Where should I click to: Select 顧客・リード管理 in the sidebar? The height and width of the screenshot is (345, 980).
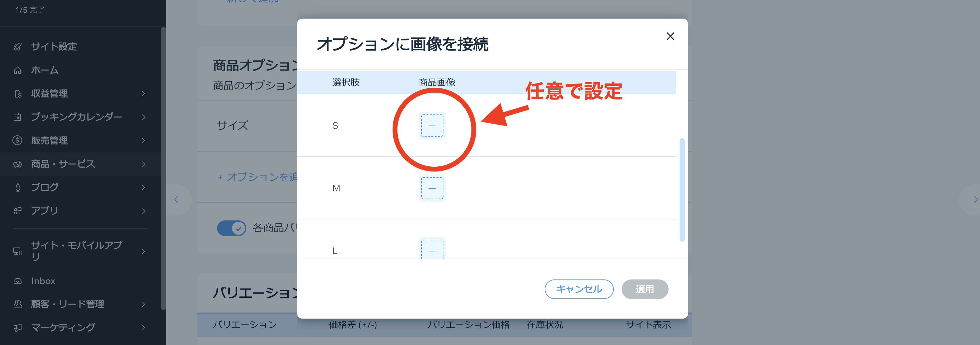67,304
